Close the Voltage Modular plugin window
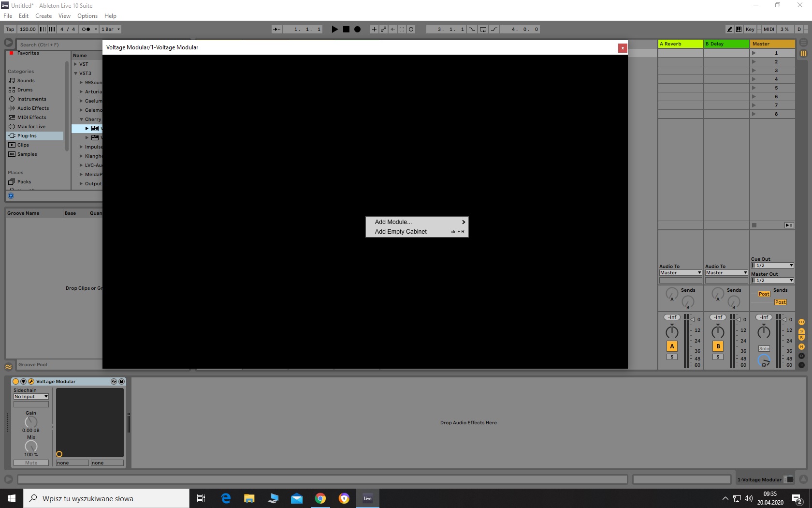812x508 pixels. tap(623, 47)
